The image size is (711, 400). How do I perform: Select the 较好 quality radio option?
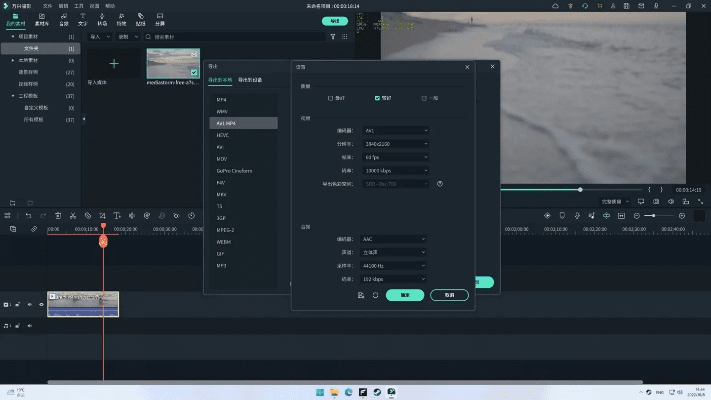377,98
